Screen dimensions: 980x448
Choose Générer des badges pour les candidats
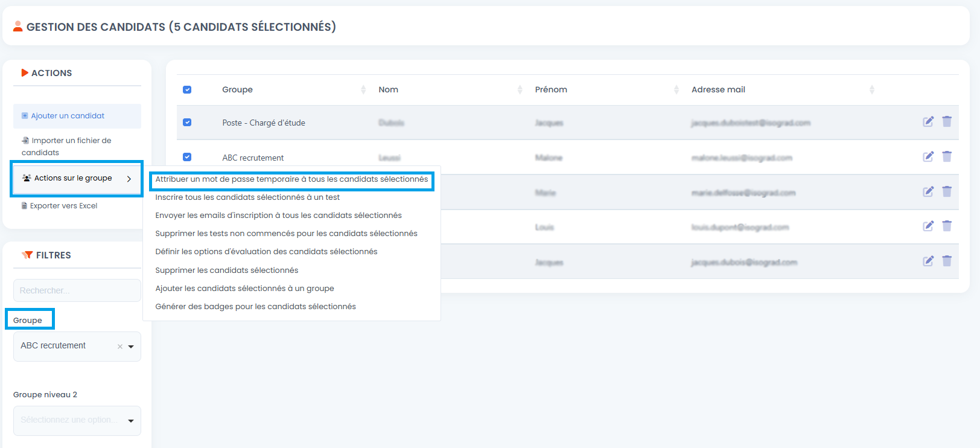coord(255,307)
